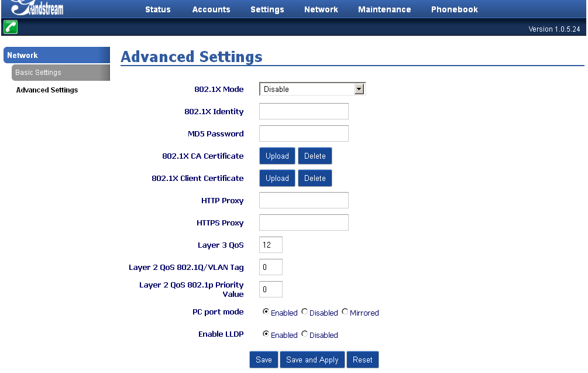
Task: Click the Grandstream logo
Action: click(x=36, y=8)
